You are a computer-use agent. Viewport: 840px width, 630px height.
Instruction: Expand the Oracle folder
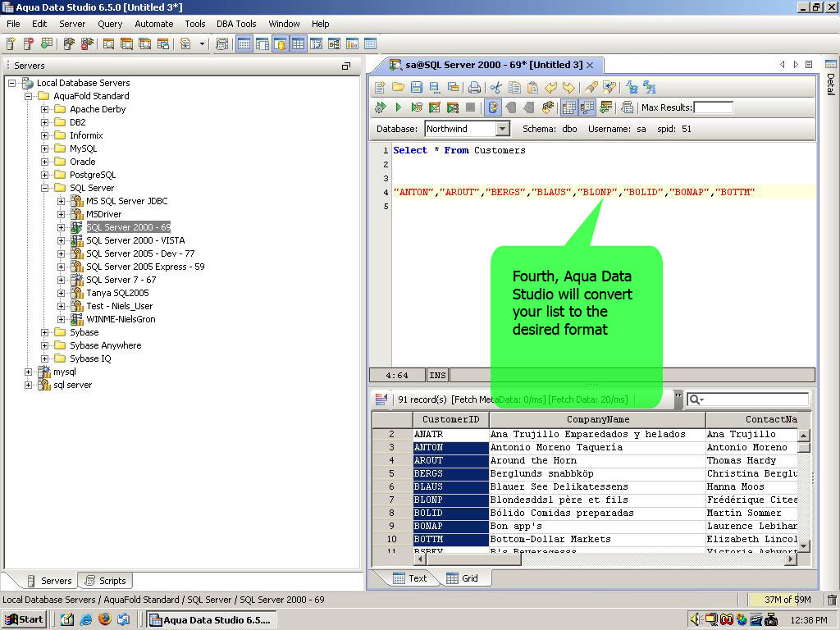click(45, 162)
